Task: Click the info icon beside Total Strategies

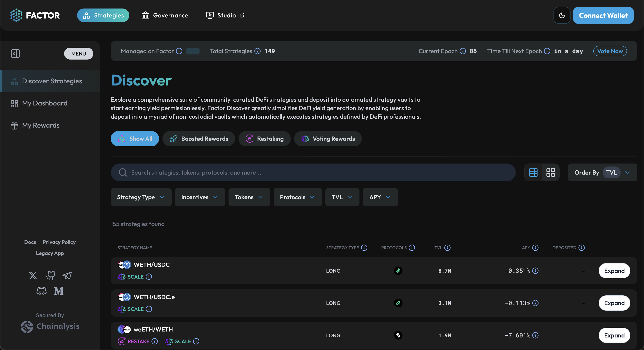Action: coord(257,51)
